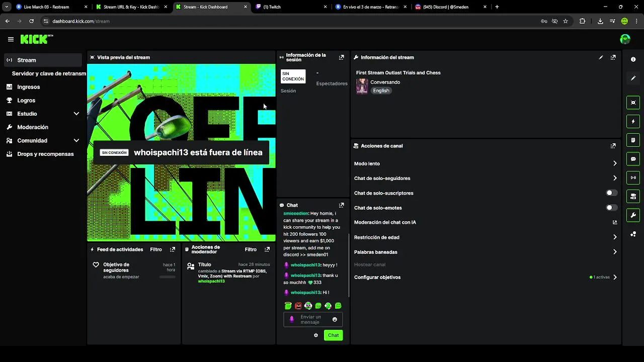Pop out the Chat panel
Screen dimensions: 644x362
pyautogui.click(x=341, y=205)
